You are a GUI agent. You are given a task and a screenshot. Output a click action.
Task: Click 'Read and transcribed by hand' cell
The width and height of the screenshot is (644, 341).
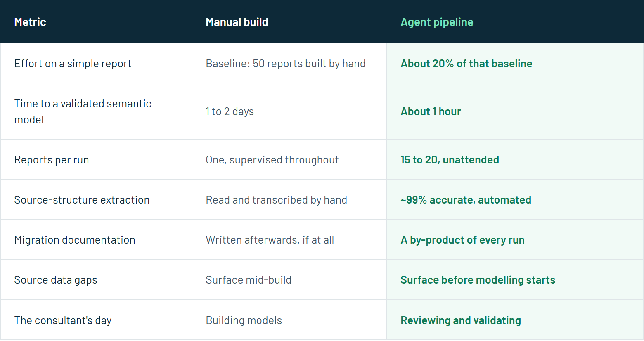289,200
